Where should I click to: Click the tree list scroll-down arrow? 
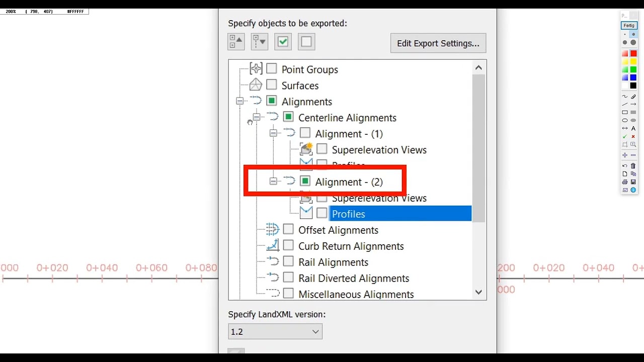pyautogui.click(x=478, y=292)
